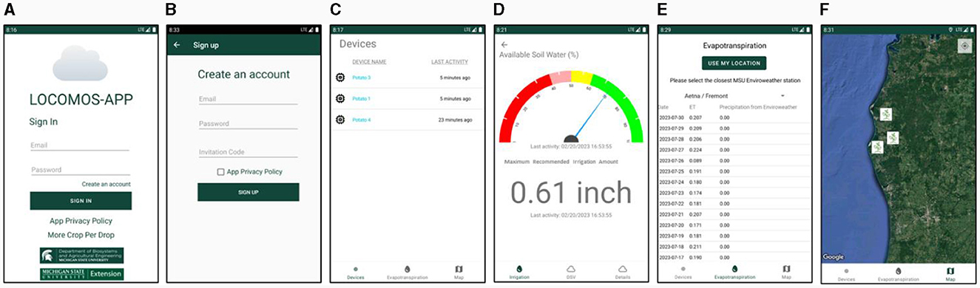Open Map icon in Devices screen
The image size is (980, 288).
tap(459, 270)
